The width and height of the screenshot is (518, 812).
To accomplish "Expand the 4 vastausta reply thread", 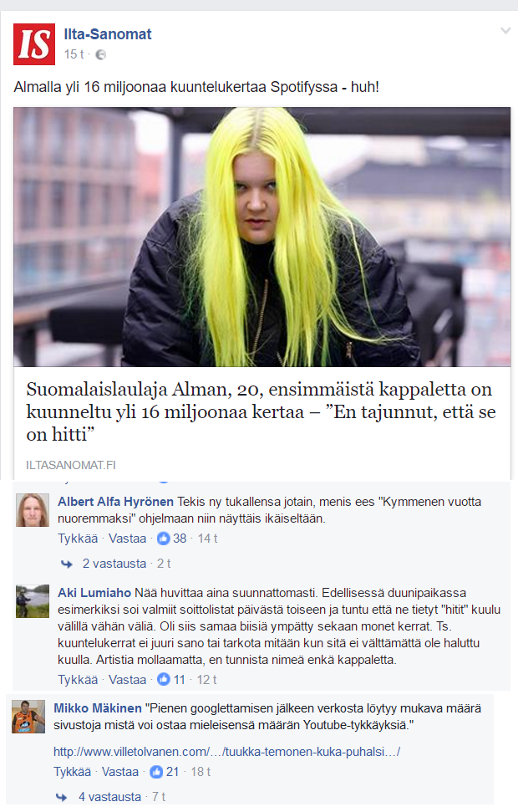I will click(x=109, y=796).
